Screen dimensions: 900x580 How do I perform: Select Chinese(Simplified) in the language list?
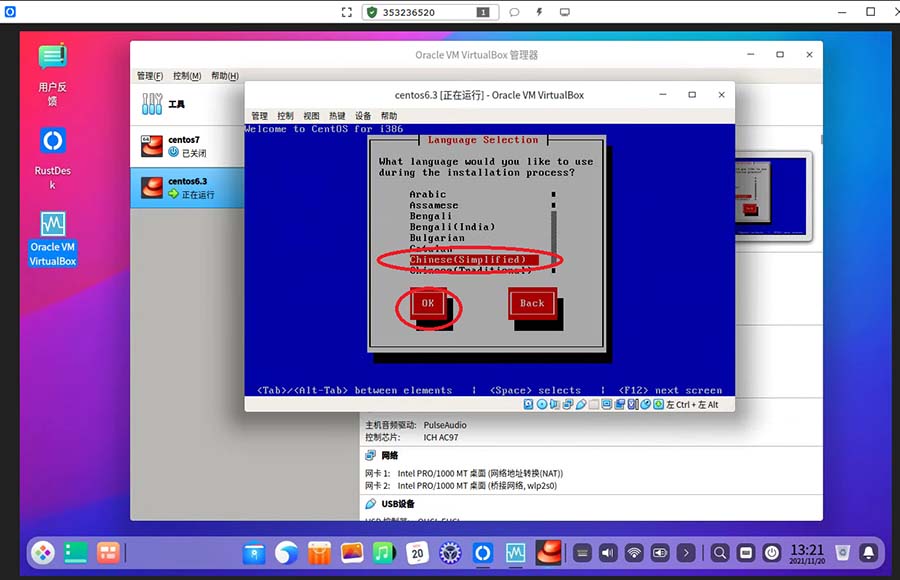(x=474, y=260)
